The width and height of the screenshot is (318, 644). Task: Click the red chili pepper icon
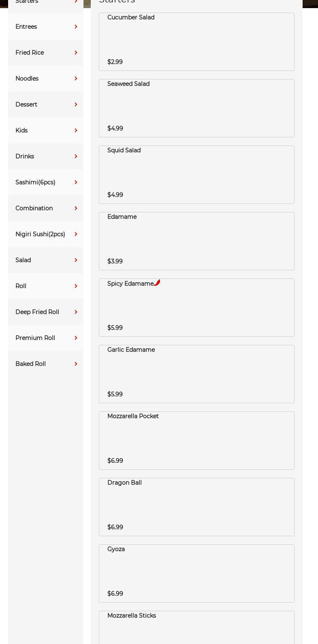(157, 282)
